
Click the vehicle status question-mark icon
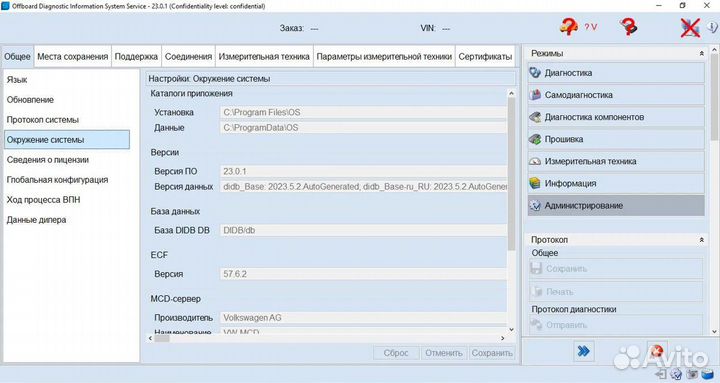click(568, 27)
